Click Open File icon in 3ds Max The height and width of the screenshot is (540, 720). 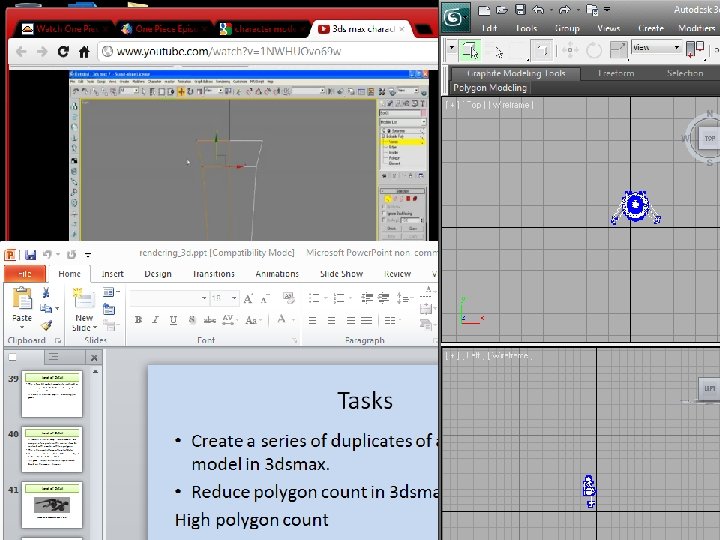point(502,10)
